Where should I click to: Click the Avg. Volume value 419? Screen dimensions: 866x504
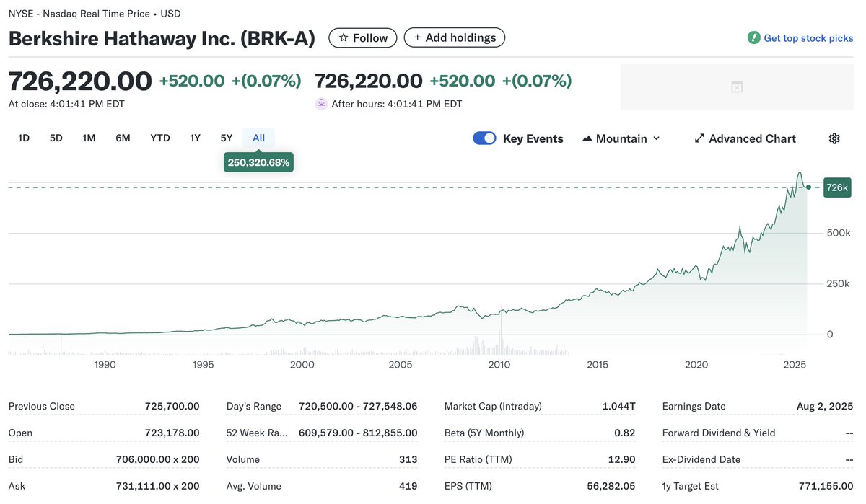click(x=408, y=486)
